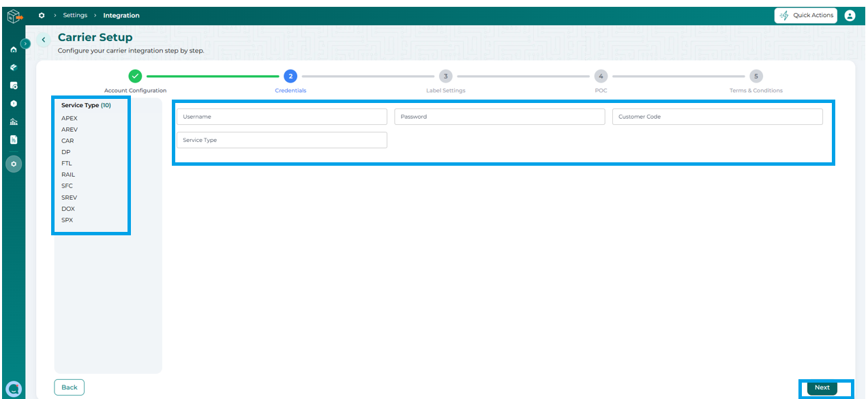Click the back arrow beside Carrier Setup
The image size is (868, 399).
(44, 40)
